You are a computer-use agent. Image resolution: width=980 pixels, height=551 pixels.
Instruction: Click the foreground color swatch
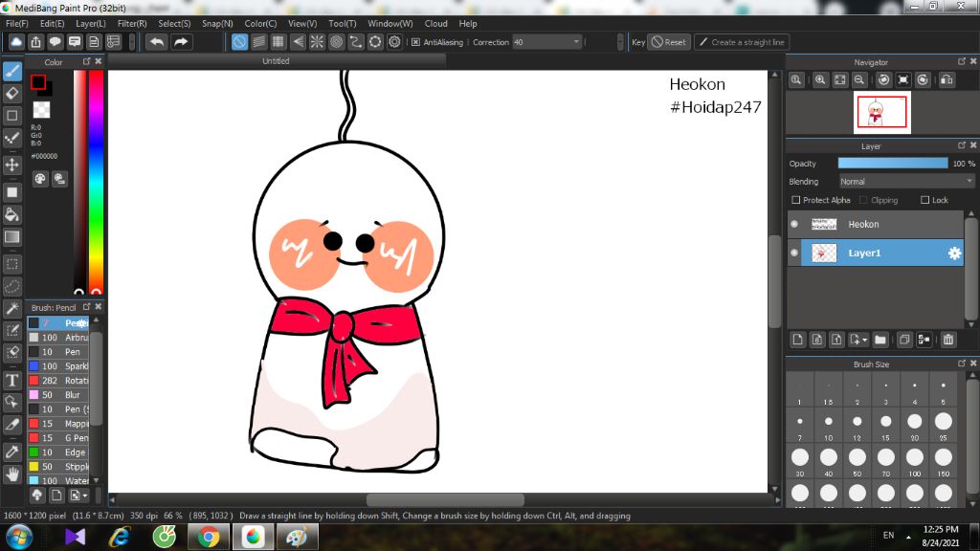point(38,82)
